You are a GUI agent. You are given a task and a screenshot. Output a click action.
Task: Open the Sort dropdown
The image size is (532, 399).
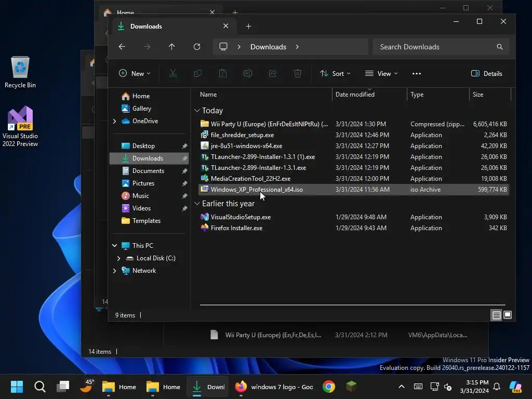335,73
